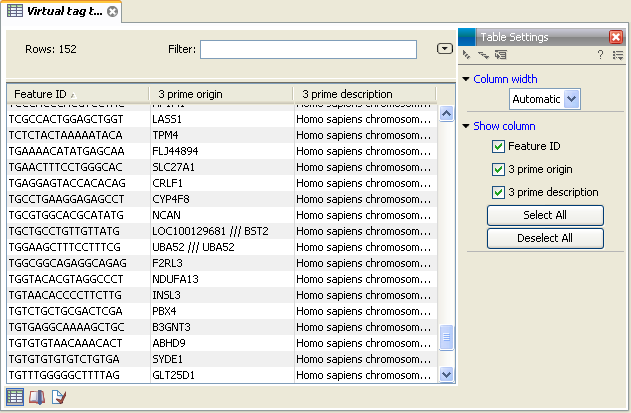This screenshot has height=413, width=631.
Task: Open the Automatic column width dropdown
Action: coord(544,99)
